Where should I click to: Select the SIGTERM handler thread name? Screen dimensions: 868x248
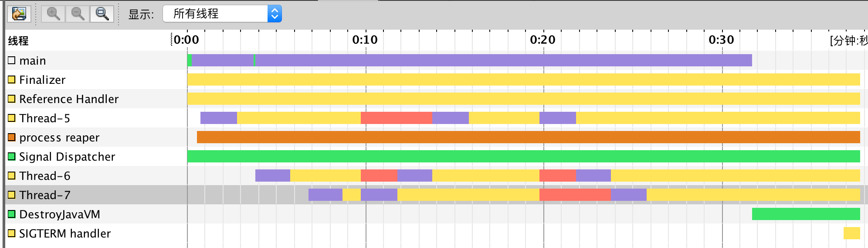click(x=65, y=234)
